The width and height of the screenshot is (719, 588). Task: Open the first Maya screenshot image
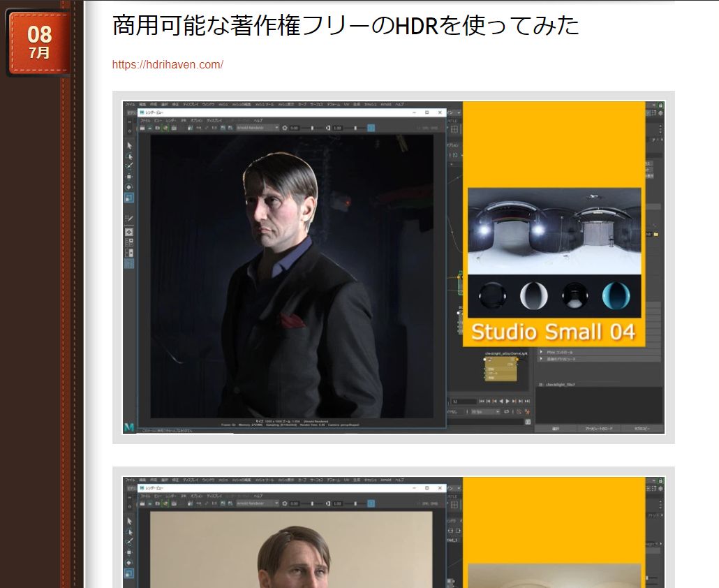click(x=394, y=267)
